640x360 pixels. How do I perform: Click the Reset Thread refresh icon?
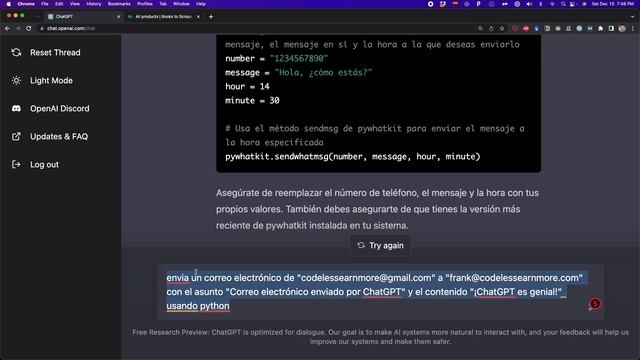16,53
